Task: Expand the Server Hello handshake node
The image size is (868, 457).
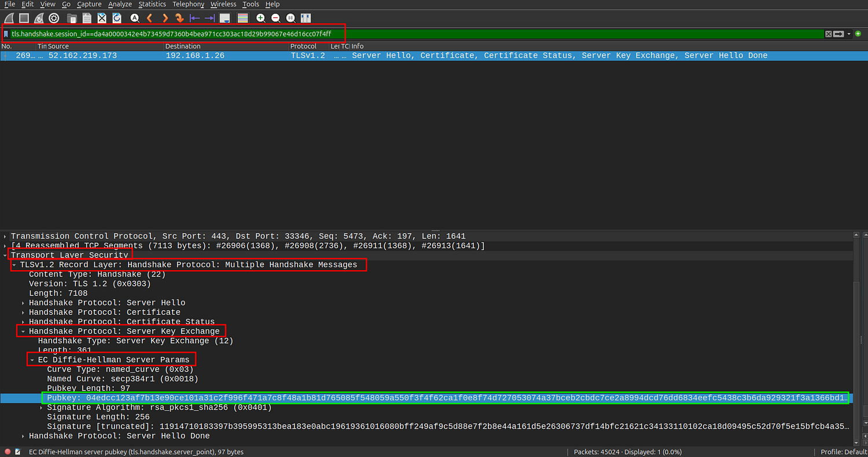Action: [23, 303]
